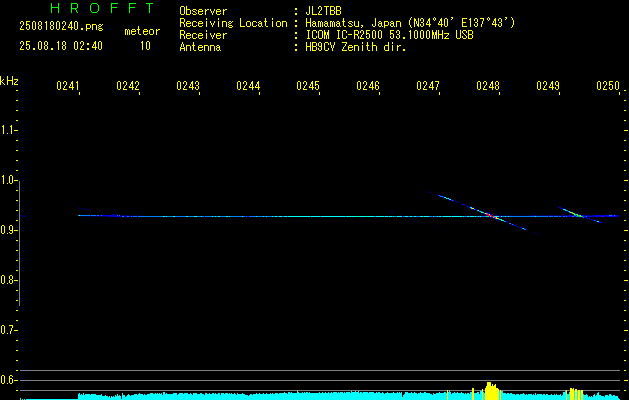Click the gray vertical frequency range bar

tap(19, 243)
